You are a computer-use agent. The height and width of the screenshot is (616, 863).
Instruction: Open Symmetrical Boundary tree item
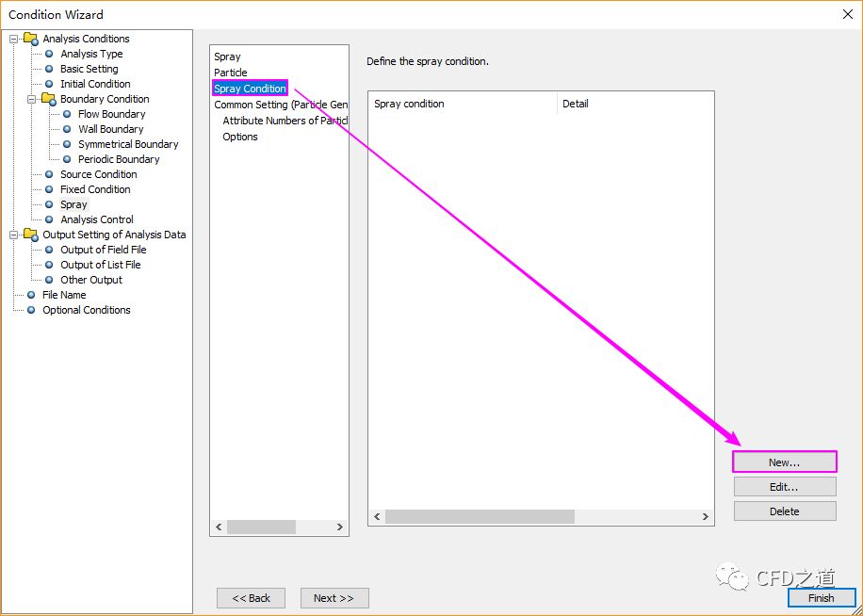pyautogui.click(x=128, y=144)
